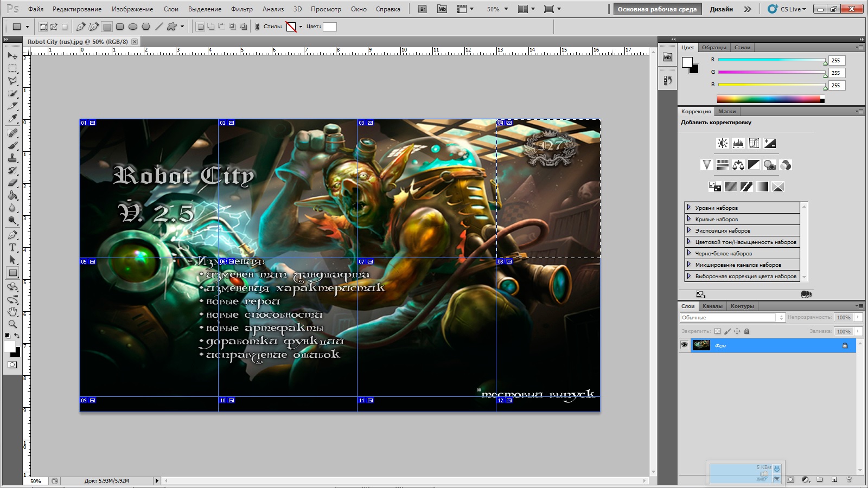This screenshot has width=868, height=488.
Task: Choose the Ellipse shape in options bar
Action: click(x=133, y=27)
